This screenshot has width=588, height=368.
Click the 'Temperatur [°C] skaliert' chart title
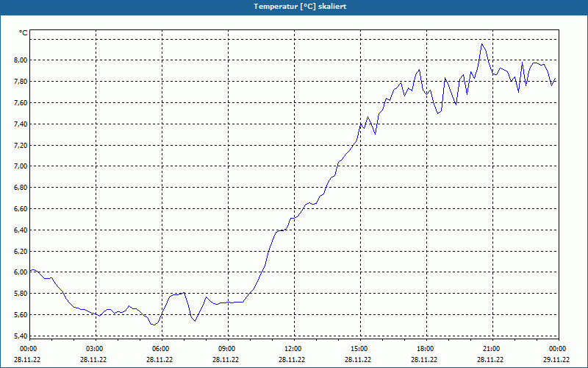(300, 7)
